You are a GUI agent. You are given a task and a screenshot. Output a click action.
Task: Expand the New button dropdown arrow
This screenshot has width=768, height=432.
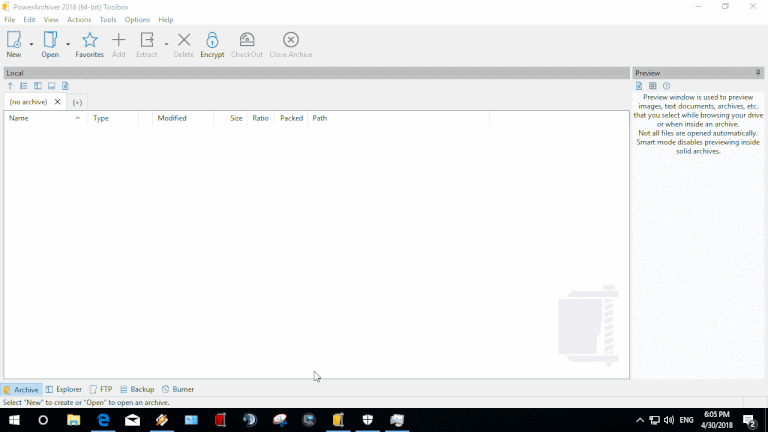pos(31,44)
